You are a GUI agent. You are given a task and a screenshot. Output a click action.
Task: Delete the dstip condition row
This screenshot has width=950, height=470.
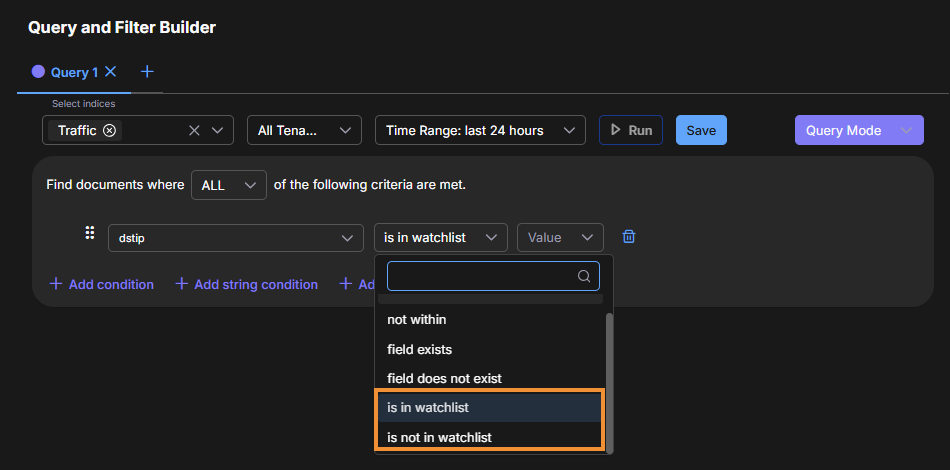point(629,237)
